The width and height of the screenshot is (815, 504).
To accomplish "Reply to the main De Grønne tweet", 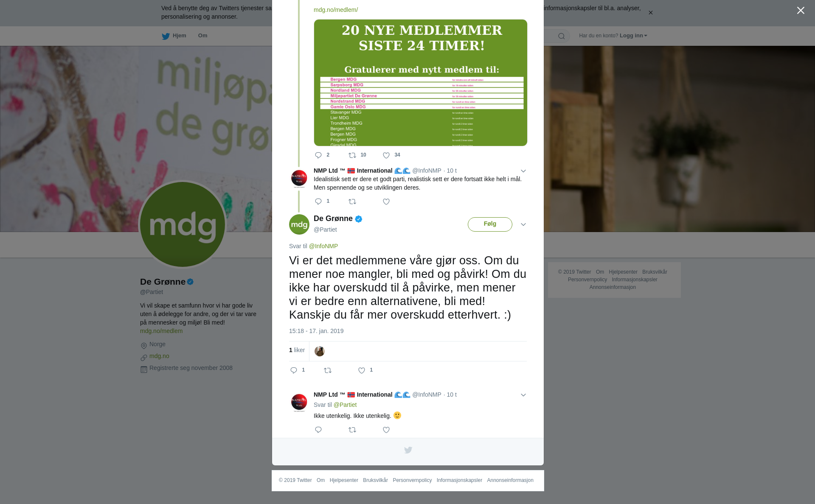I will tap(294, 370).
